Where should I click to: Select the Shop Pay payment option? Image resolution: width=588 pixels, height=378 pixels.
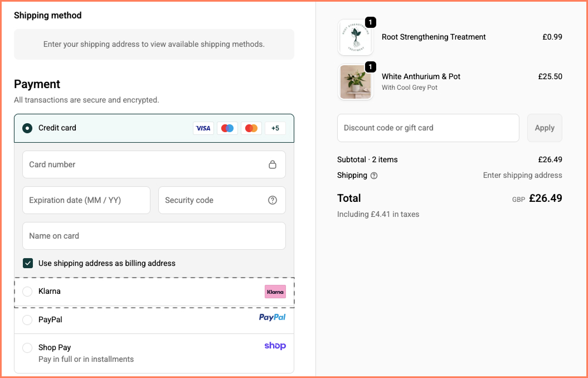[x=27, y=347]
